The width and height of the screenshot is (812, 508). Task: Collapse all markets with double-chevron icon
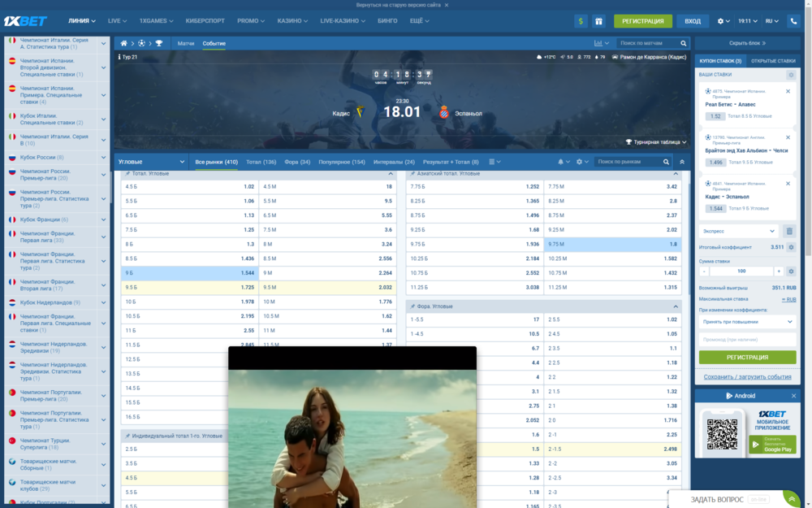pyautogui.click(x=682, y=162)
